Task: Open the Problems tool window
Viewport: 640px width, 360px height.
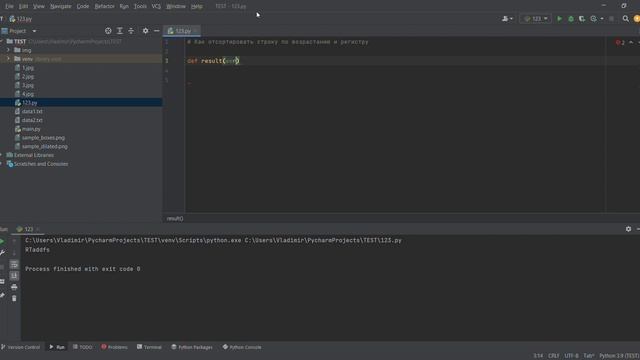Action: click(x=115, y=347)
